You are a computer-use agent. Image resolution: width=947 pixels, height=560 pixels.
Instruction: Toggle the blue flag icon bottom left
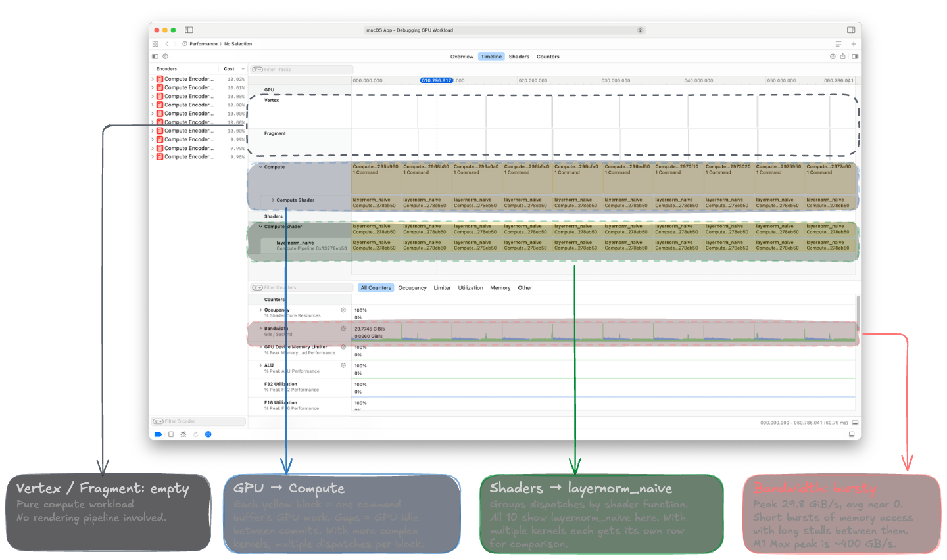[158, 434]
